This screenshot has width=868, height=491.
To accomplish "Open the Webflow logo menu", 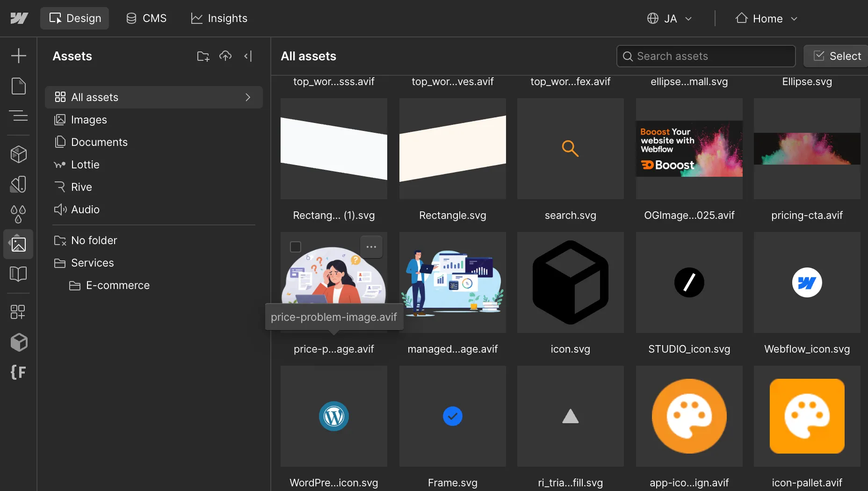I will point(19,18).
